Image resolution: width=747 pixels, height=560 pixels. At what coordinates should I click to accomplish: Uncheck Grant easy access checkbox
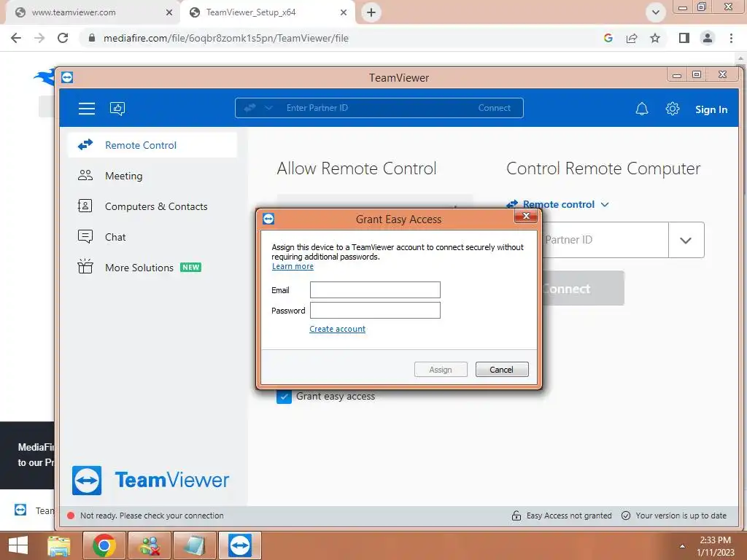pyautogui.click(x=284, y=396)
